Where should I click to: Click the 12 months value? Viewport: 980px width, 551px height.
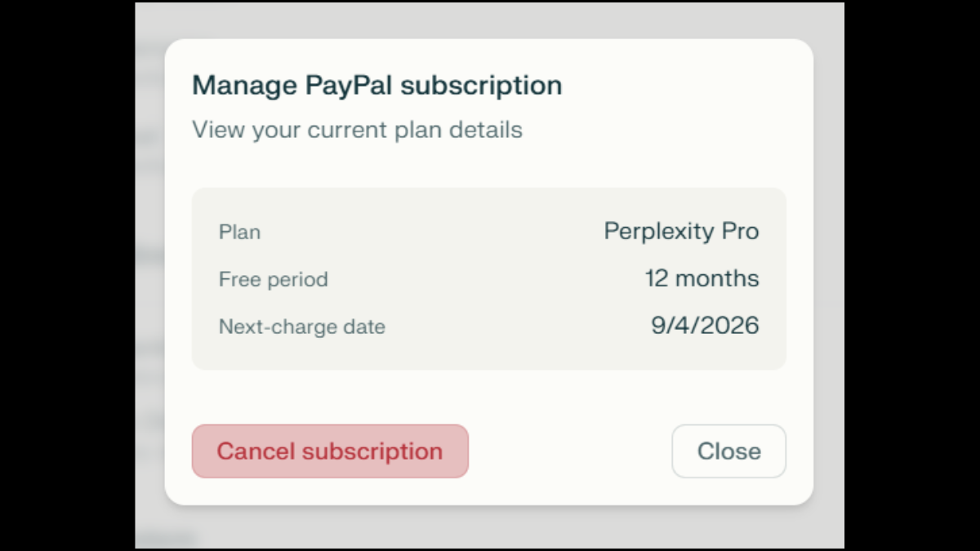702,278
